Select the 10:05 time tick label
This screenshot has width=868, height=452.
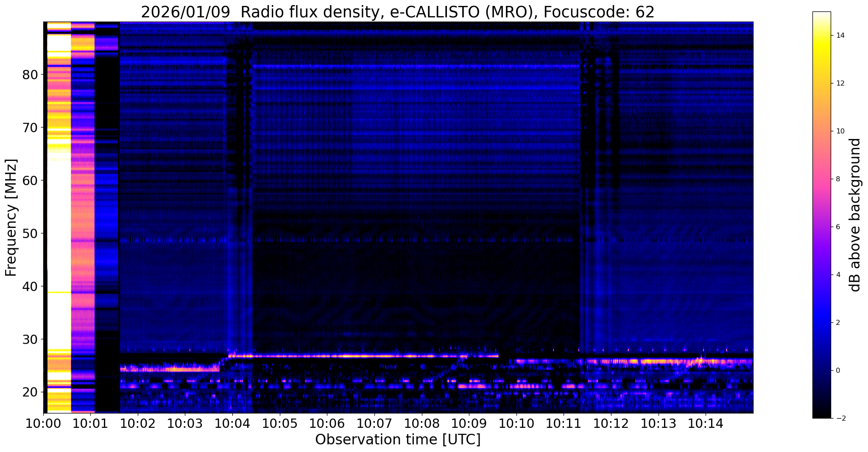(279, 424)
